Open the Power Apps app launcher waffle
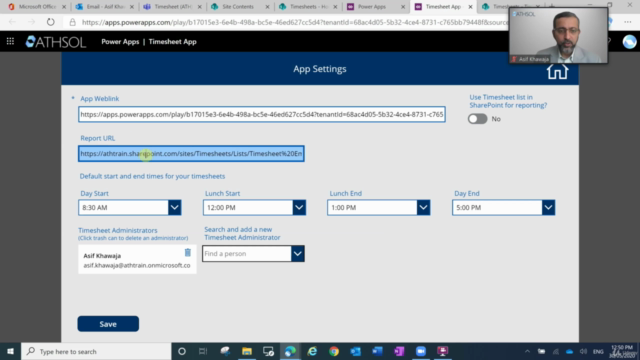The width and height of the screenshot is (640, 360). [10, 41]
